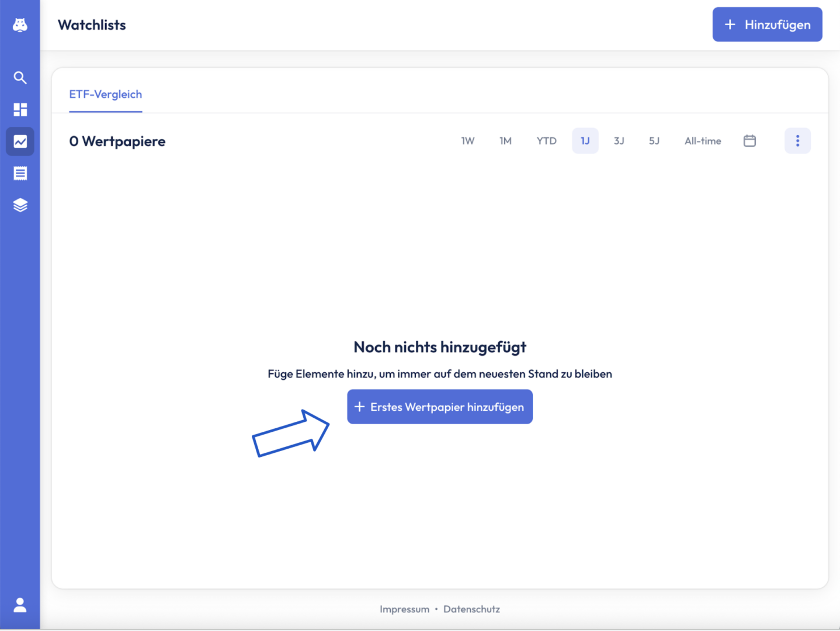Switch to the ETF-Vergleich tab

pyautogui.click(x=106, y=95)
